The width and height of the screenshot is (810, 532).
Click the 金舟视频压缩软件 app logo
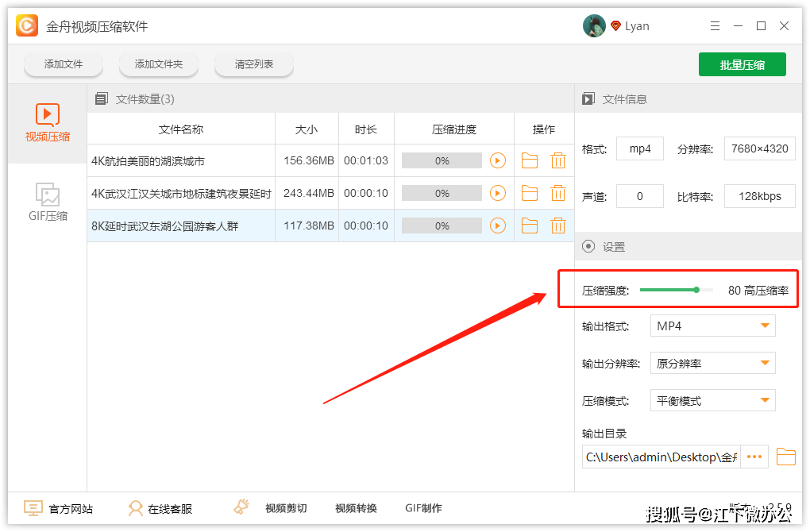coord(27,25)
